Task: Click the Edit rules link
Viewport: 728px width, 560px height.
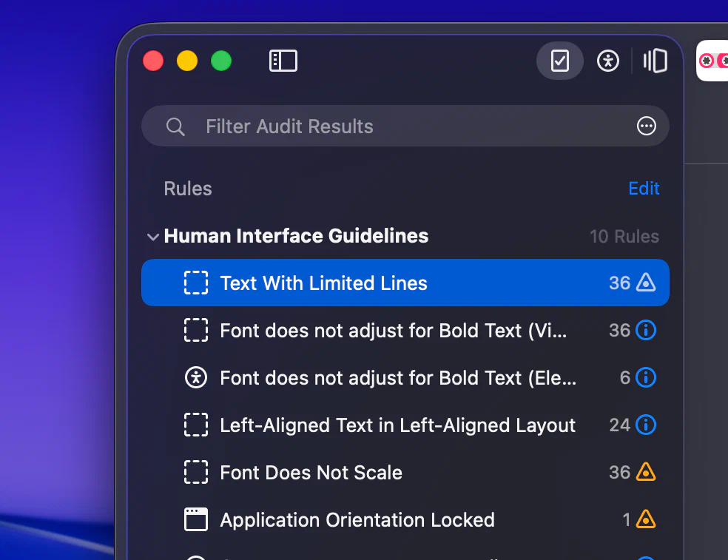Action: coord(644,189)
